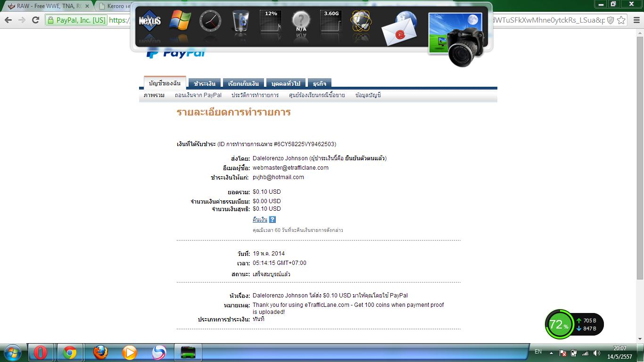Image resolution: width=644 pixels, height=362 pixels.
Task: Click the network signal tray icon
Action: click(x=585, y=353)
